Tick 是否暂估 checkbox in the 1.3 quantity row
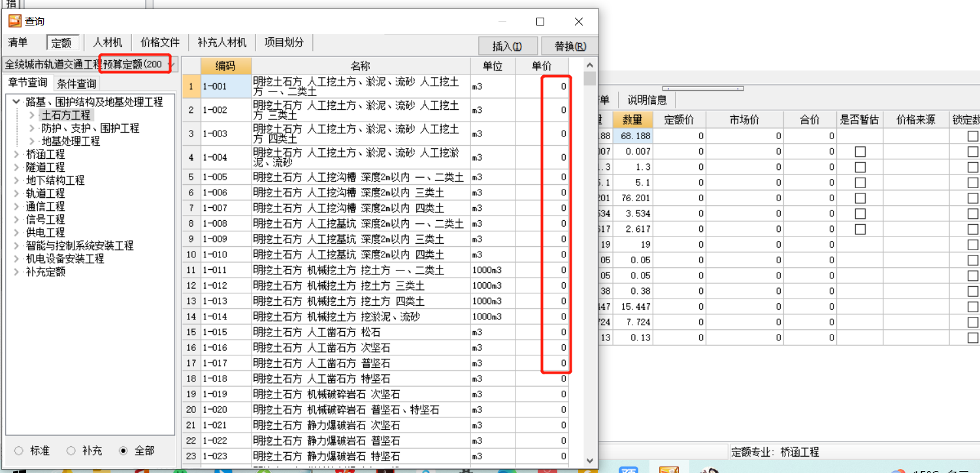 coord(860,167)
